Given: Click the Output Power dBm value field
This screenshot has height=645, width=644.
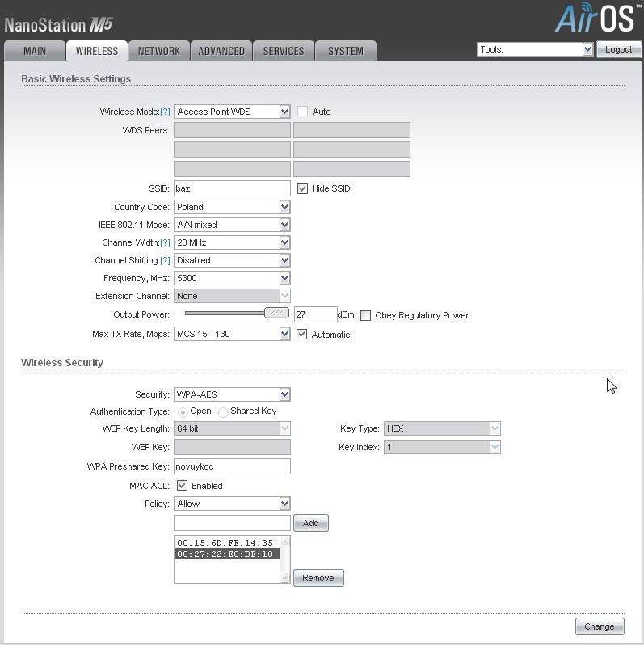Looking at the screenshot, I should [315, 314].
